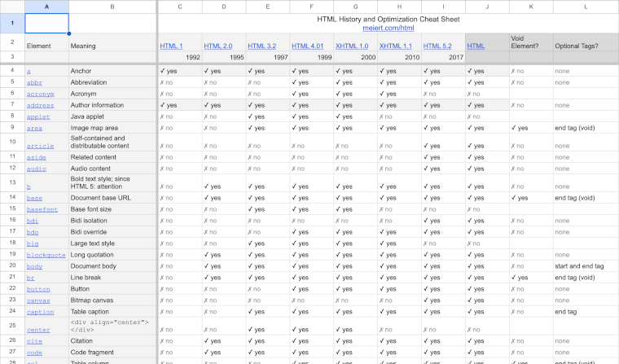This screenshot has width=619, height=364.
Task: Open the canvas element link
Action: coord(37,300)
